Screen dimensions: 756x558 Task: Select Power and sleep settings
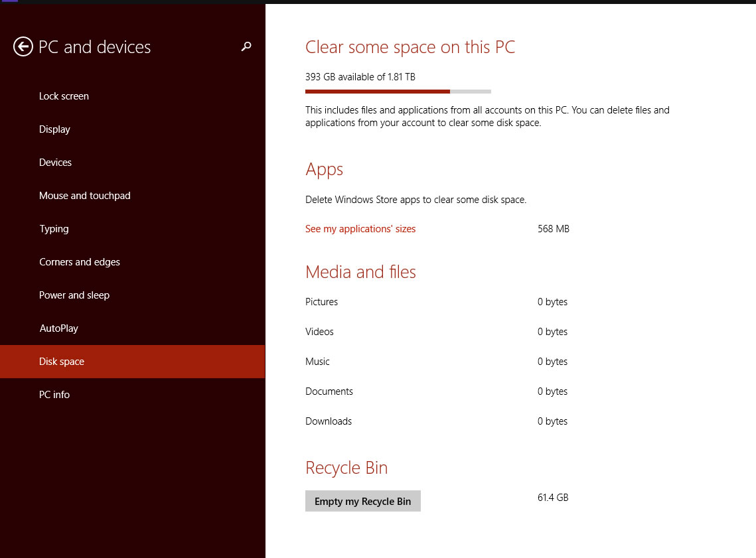[74, 295]
